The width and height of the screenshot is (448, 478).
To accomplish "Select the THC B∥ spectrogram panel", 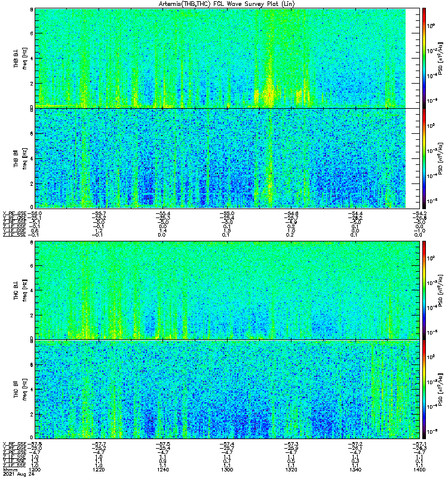I will point(228,390).
